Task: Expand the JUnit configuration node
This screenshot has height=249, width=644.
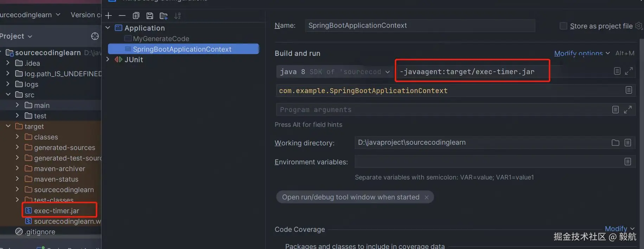Action: point(108,59)
